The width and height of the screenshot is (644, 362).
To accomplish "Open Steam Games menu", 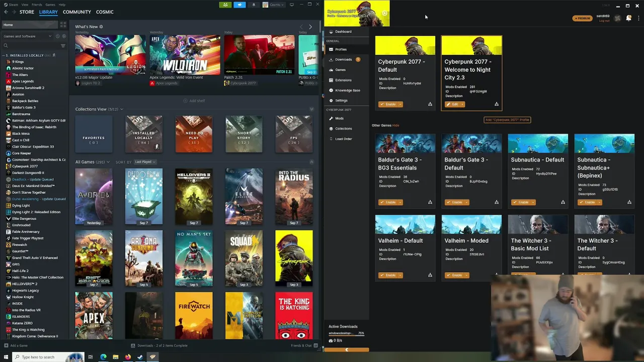I will [x=50, y=5].
